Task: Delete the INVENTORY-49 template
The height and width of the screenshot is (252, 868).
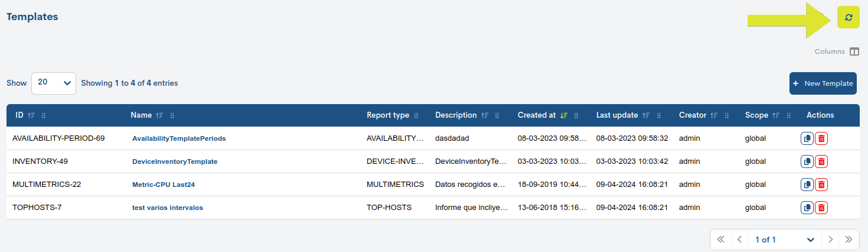Action: coord(821,161)
